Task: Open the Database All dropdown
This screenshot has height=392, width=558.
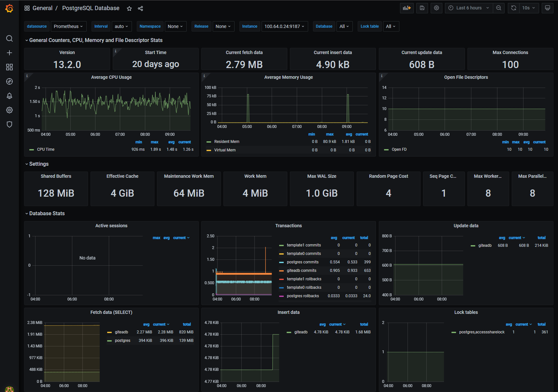Action: (x=344, y=26)
